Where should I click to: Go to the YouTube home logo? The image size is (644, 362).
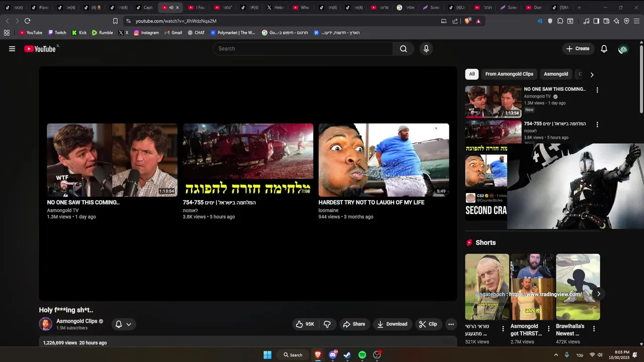tap(40, 49)
